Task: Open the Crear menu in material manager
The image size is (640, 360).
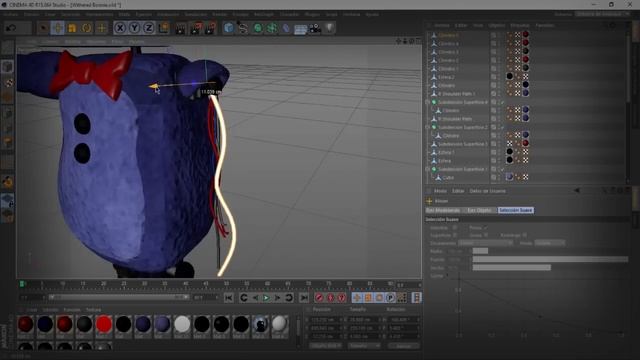Action: coord(31,310)
